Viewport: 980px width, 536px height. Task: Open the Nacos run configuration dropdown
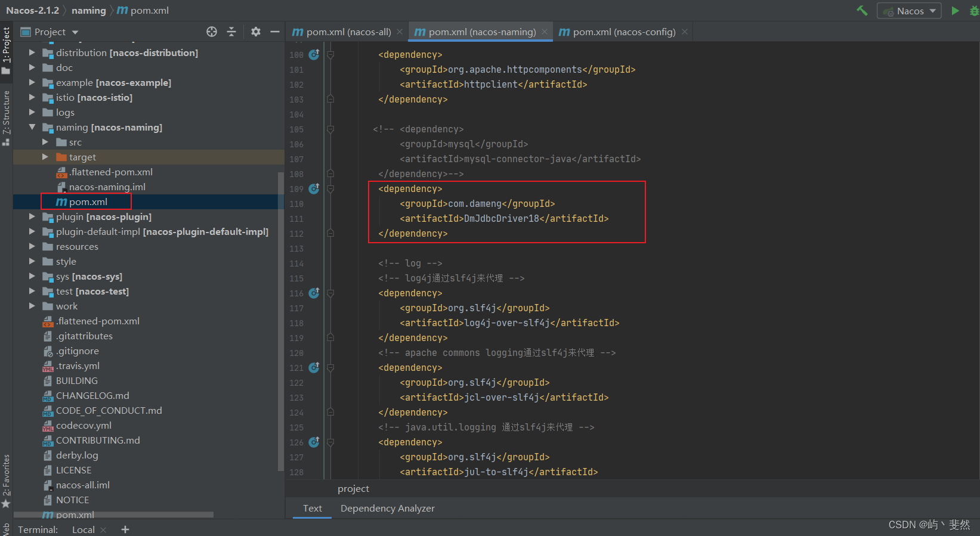909,11
